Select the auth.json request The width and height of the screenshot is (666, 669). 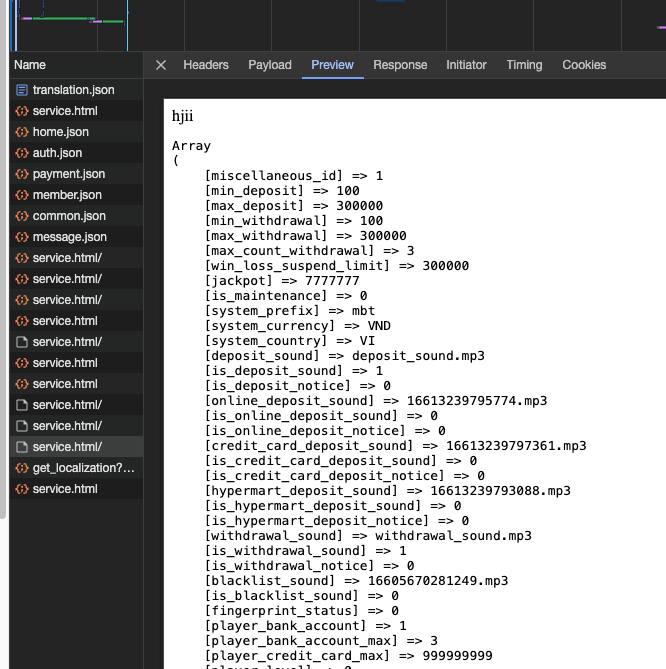[76, 153]
